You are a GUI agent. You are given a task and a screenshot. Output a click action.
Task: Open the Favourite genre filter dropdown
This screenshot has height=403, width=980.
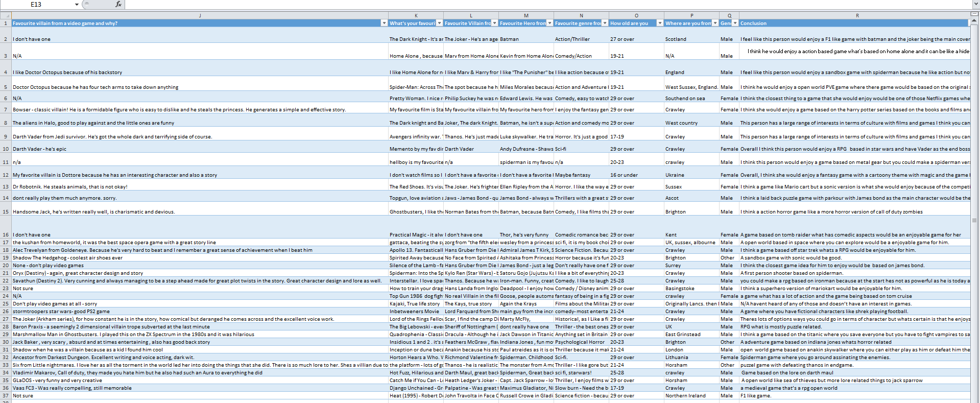coord(605,23)
